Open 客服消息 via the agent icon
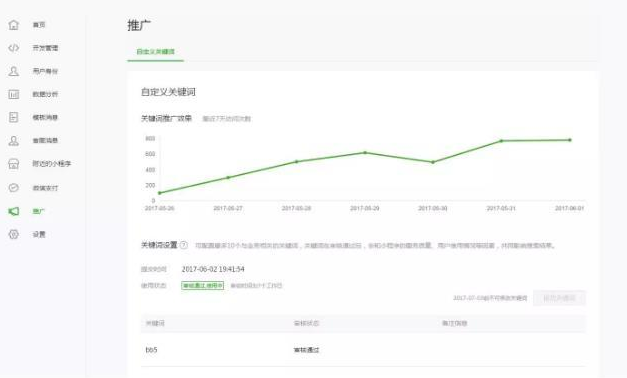This screenshot has height=378, width=627. coord(14,140)
